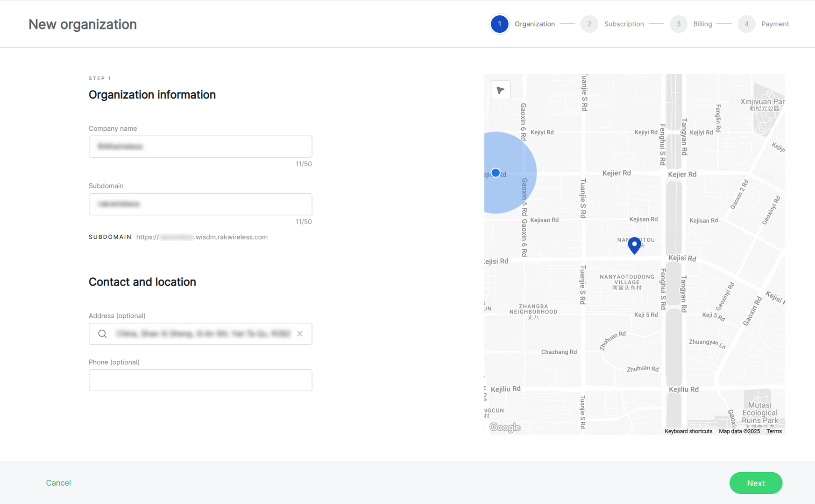Focus the Subdomain input field
The image size is (815, 504).
click(200, 204)
